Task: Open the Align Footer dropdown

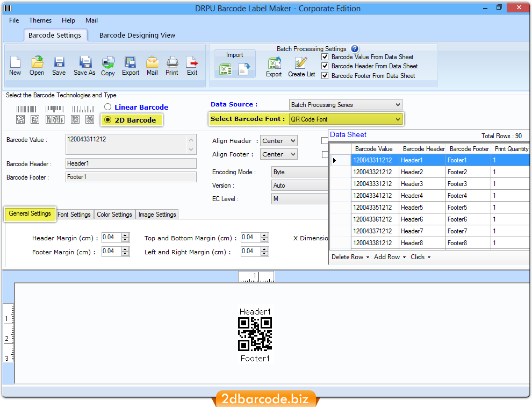Action: pyautogui.click(x=278, y=154)
